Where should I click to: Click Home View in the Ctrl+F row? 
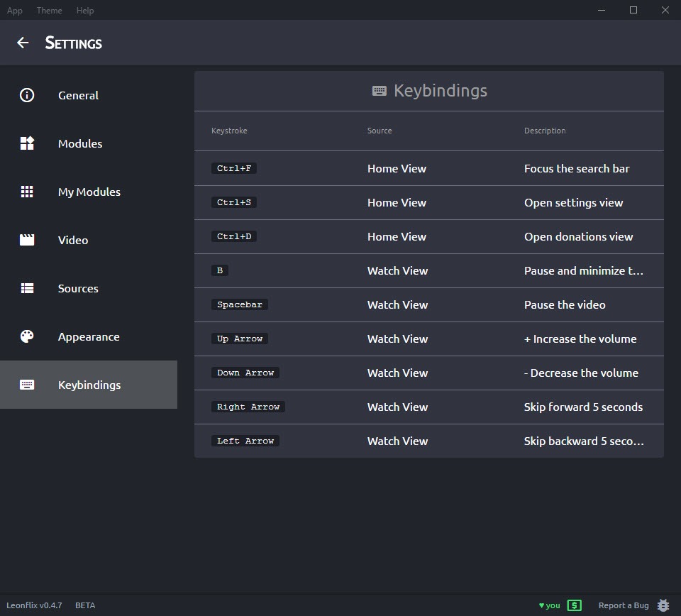point(397,169)
